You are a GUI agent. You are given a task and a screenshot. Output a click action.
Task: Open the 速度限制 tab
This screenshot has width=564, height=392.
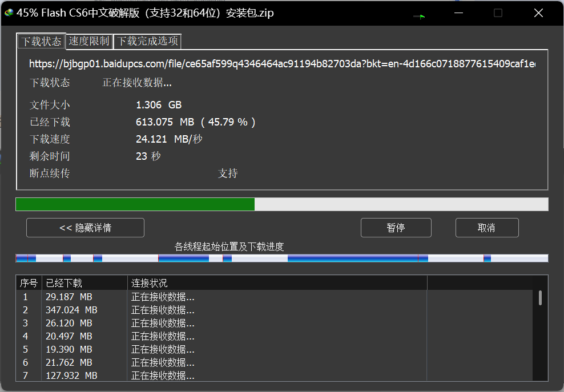click(89, 41)
